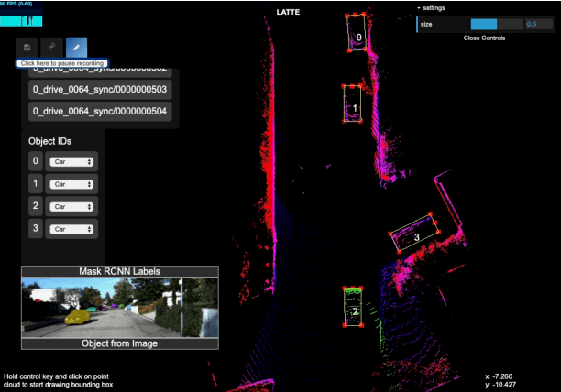This screenshot has width=561, height=392.
Task: Click the yellow masked car in image
Action: tap(77, 317)
